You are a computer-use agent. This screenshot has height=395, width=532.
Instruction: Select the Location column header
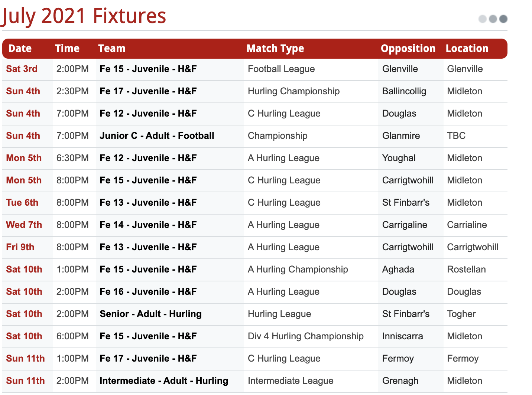pos(467,48)
